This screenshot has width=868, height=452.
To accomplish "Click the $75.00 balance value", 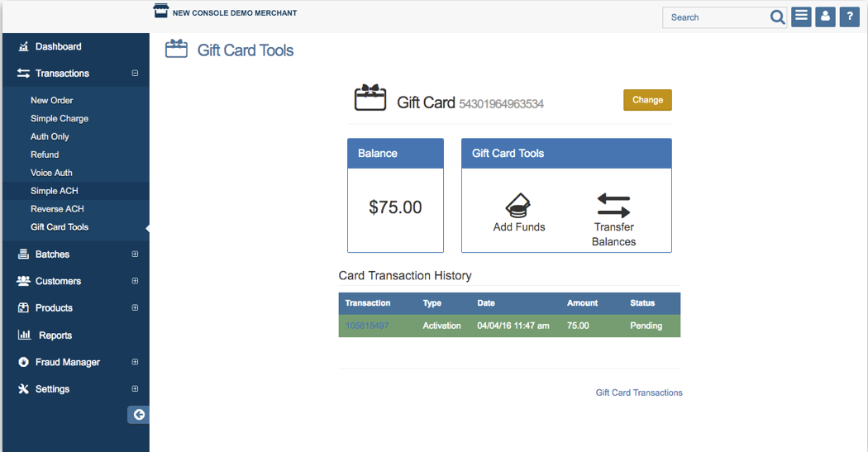I will point(395,207).
